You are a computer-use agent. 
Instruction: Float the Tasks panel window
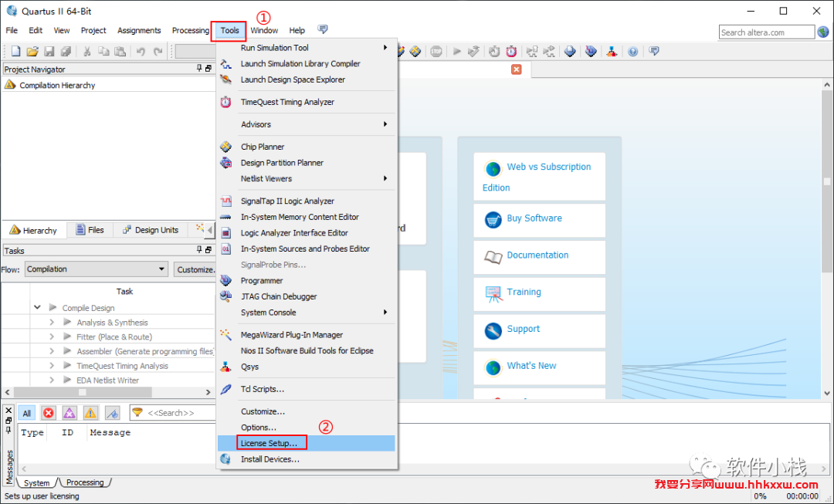coord(208,250)
